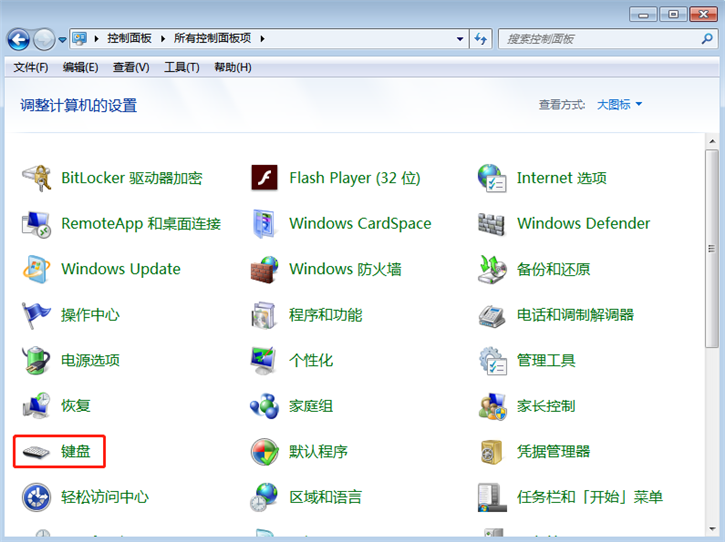
Task: Open the Windows 防火墙 icon
Action: (x=264, y=269)
